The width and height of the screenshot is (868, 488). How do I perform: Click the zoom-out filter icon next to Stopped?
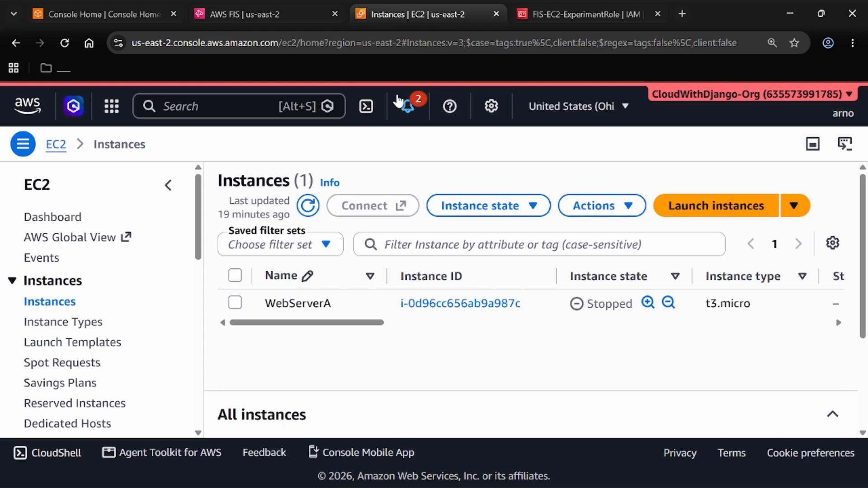point(668,302)
